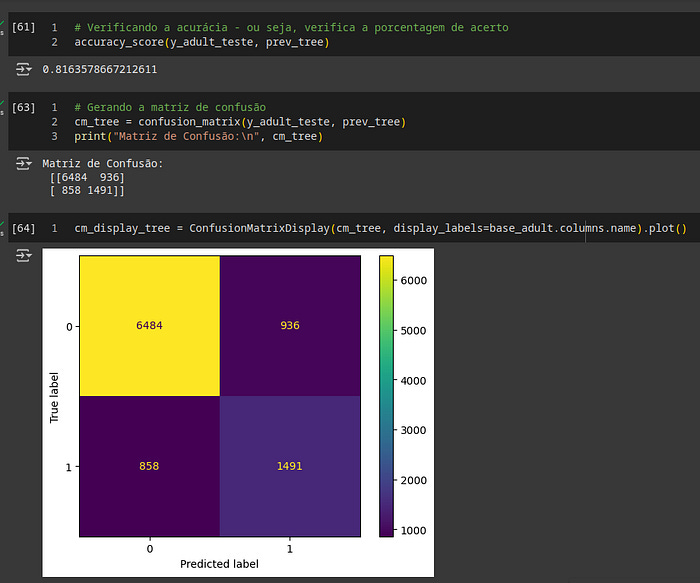Click the colorbar tick label 3000
This screenshot has height=583, width=700.
(413, 430)
